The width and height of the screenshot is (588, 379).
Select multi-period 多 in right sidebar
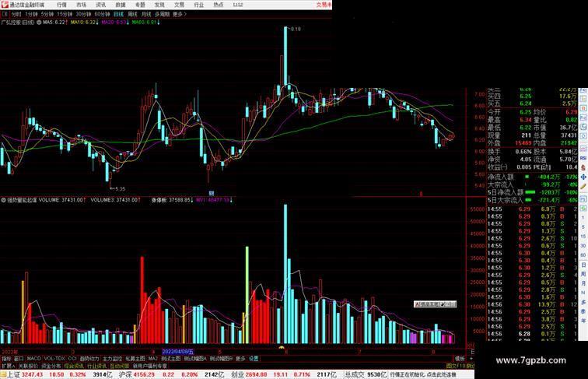(583, 302)
